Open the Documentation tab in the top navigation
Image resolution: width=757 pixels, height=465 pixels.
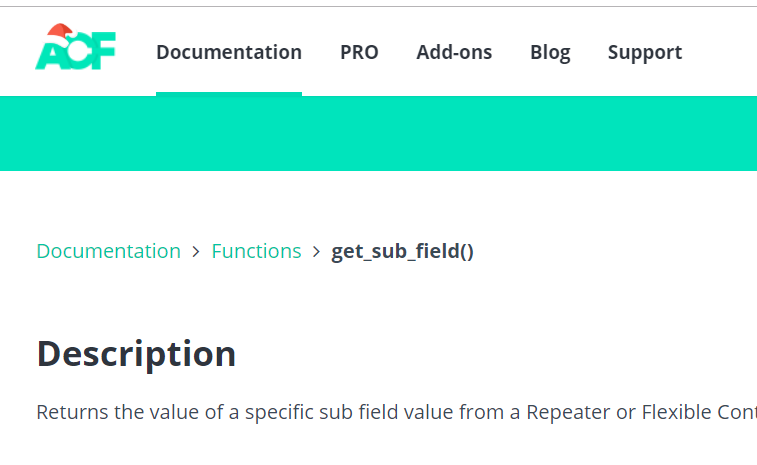pos(229,53)
